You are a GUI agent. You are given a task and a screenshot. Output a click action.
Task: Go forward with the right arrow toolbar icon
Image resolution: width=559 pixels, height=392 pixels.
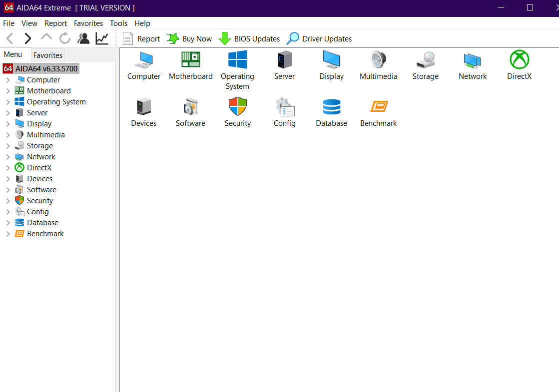click(27, 38)
